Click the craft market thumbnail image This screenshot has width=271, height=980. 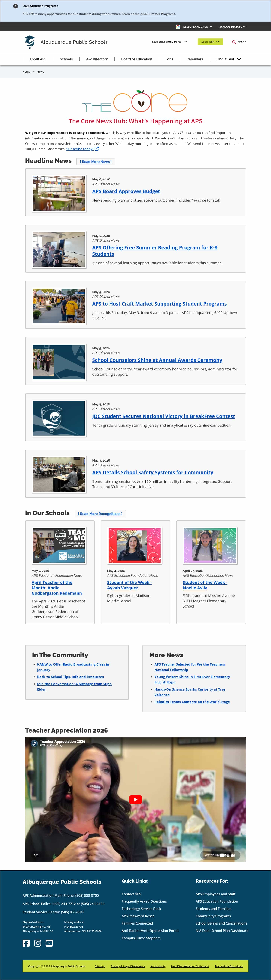pyautogui.click(x=59, y=306)
